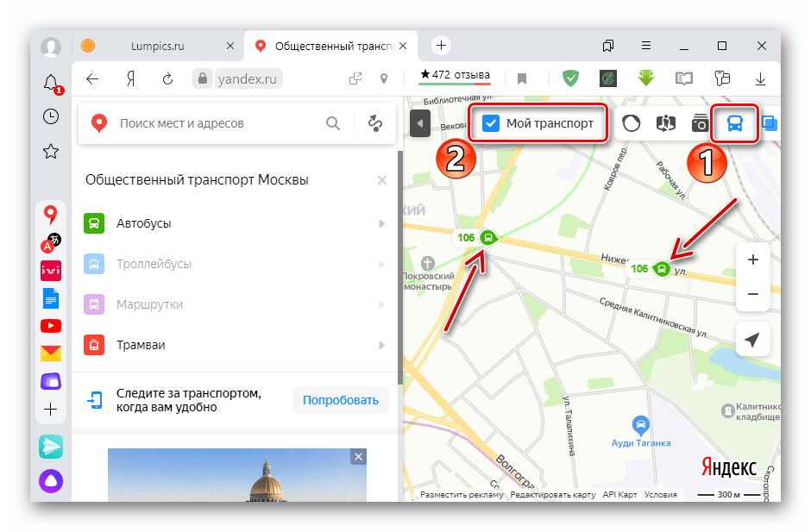Click the downloads arrow in browser toolbar
811x532 pixels.
(760, 79)
